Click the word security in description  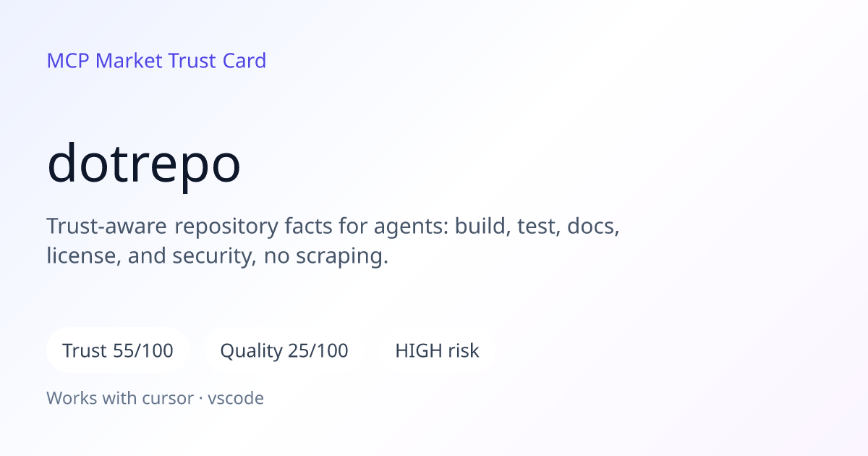point(212,257)
